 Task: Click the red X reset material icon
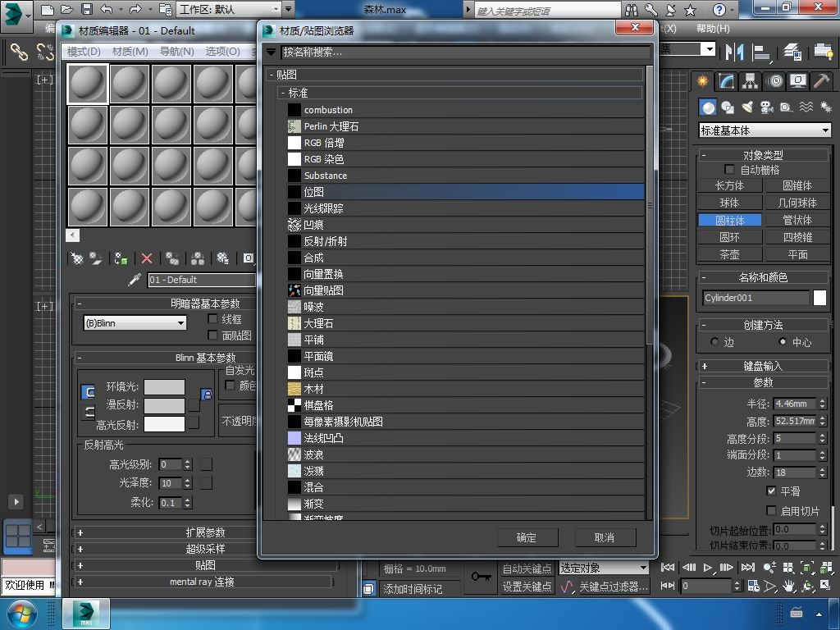(146, 258)
